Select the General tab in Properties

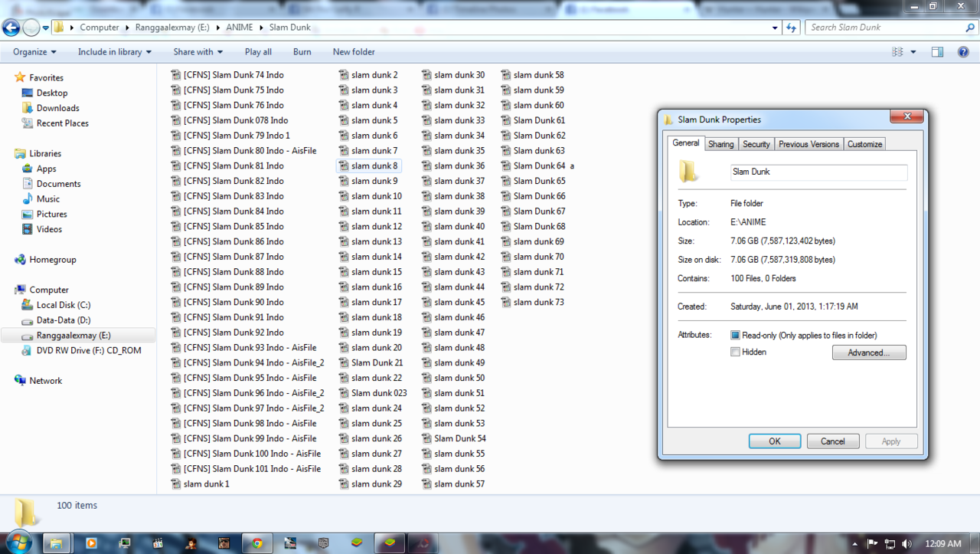point(686,143)
